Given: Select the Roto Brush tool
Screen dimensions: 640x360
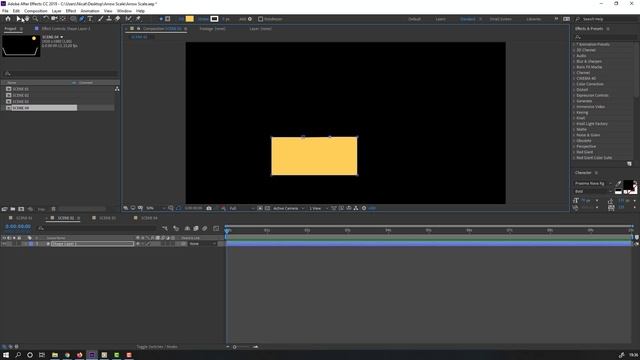Looking at the screenshot, I should click(129, 19).
